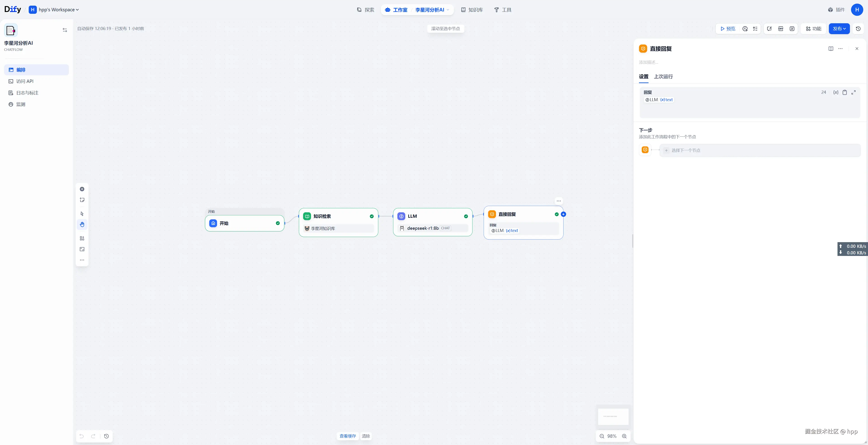This screenshot has width=868, height=445.
Task: Open run history clock-play icon
Action: [745, 29]
